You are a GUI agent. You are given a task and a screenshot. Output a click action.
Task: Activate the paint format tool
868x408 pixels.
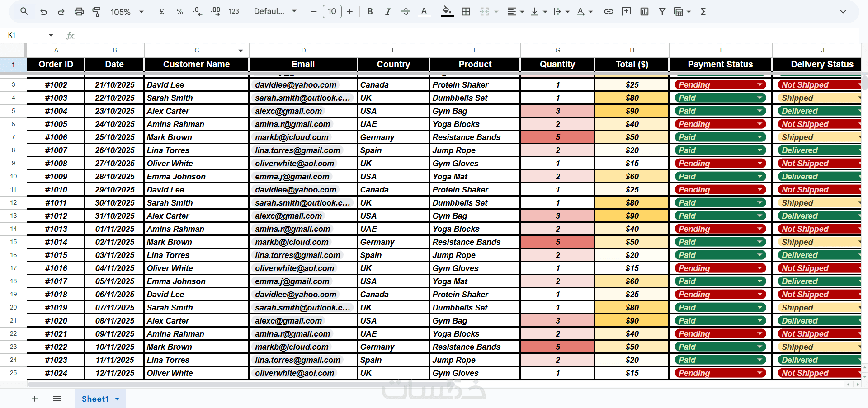click(96, 12)
